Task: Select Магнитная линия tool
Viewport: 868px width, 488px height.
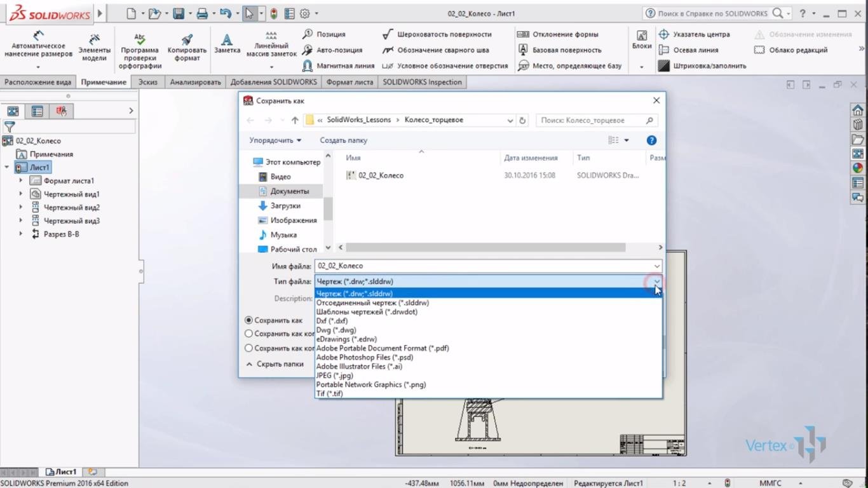Action: [339, 65]
